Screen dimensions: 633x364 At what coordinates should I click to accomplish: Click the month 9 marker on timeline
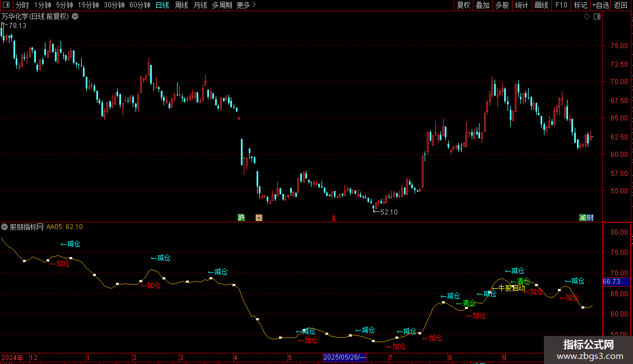point(504,357)
